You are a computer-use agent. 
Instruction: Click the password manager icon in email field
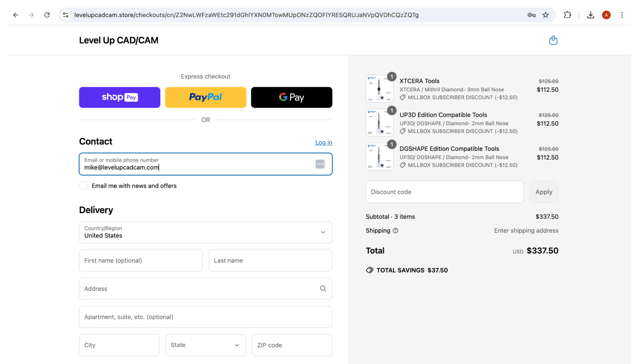(320, 164)
